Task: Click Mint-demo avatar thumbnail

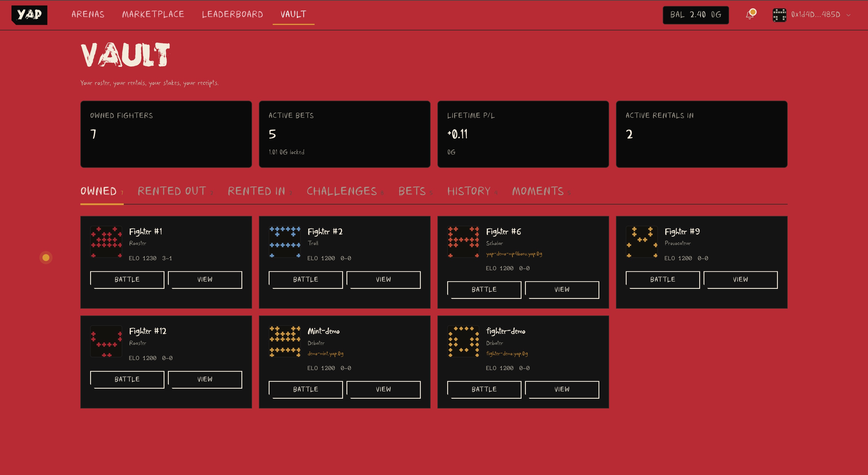Action: click(x=285, y=341)
